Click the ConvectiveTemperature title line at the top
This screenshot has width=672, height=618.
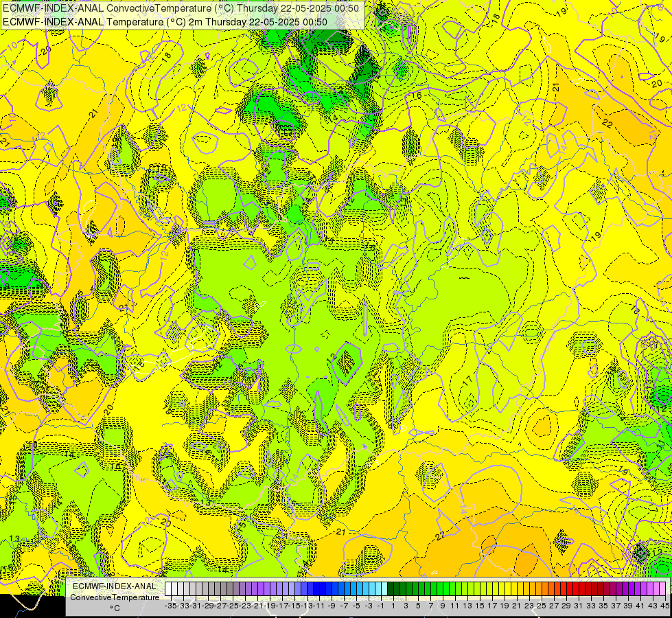(181, 8)
